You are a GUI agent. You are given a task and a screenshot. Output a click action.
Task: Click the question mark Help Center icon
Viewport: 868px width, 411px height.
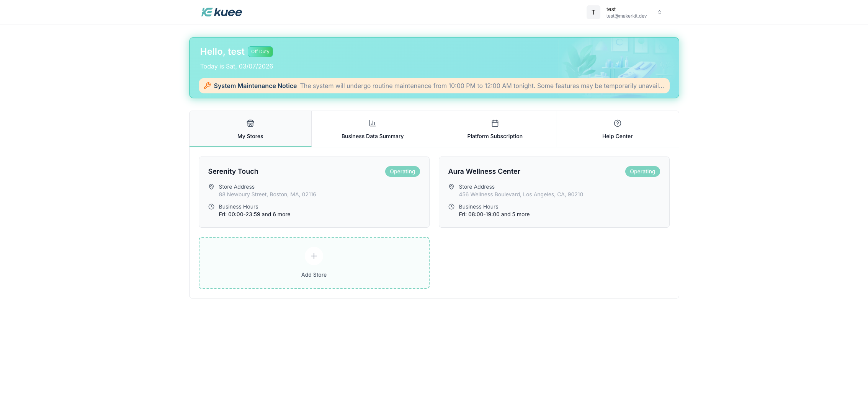point(617,123)
